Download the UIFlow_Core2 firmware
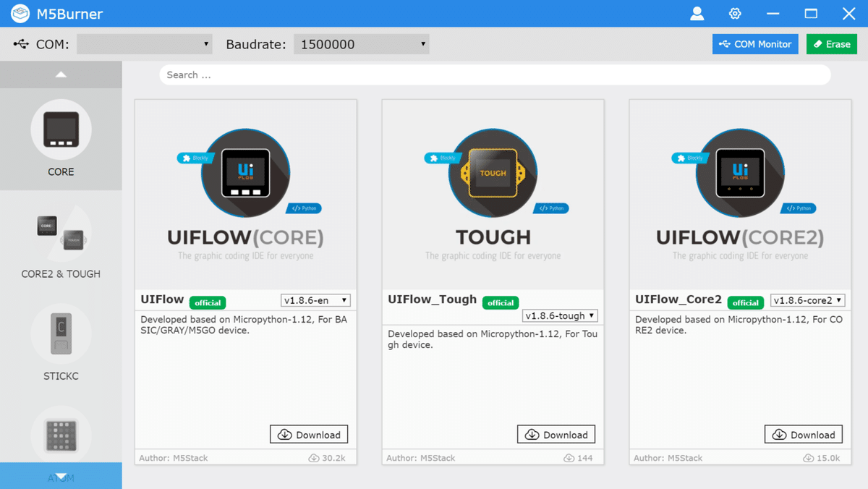Image resolution: width=868 pixels, height=489 pixels. (804, 434)
